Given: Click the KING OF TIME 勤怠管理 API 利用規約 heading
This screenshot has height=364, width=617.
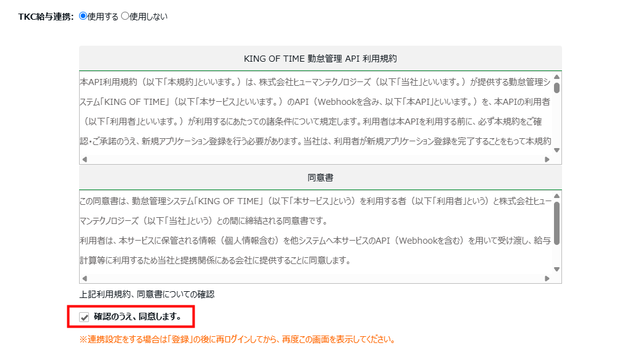Looking at the screenshot, I should (x=321, y=59).
